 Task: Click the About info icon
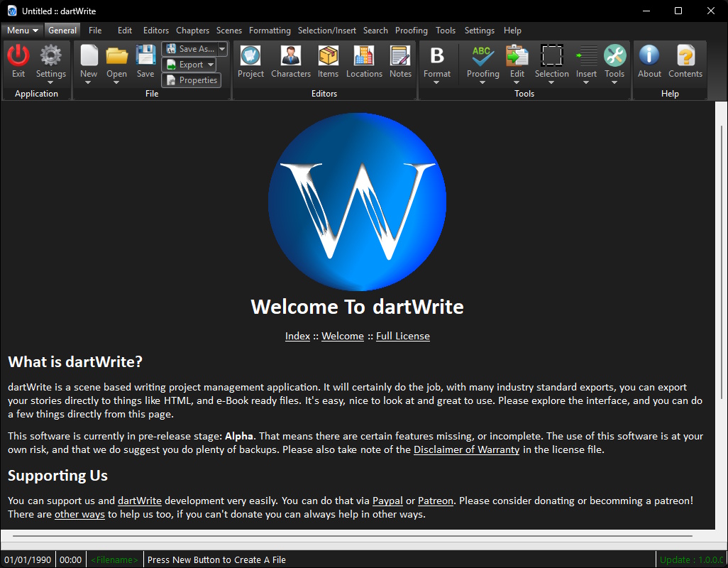pos(649,56)
